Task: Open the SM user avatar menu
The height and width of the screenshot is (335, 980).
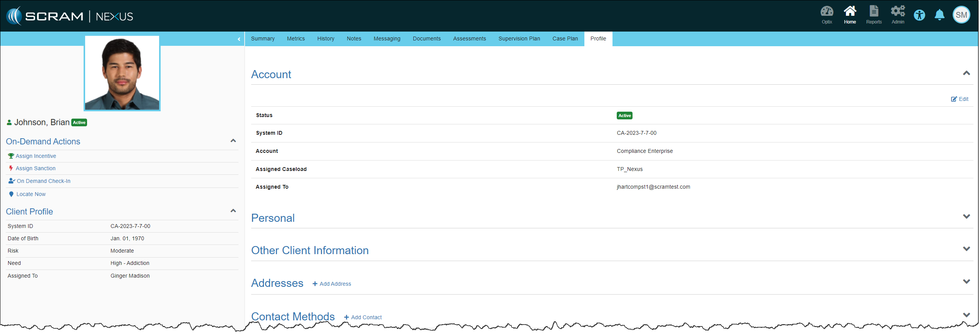Action: click(x=961, y=15)
